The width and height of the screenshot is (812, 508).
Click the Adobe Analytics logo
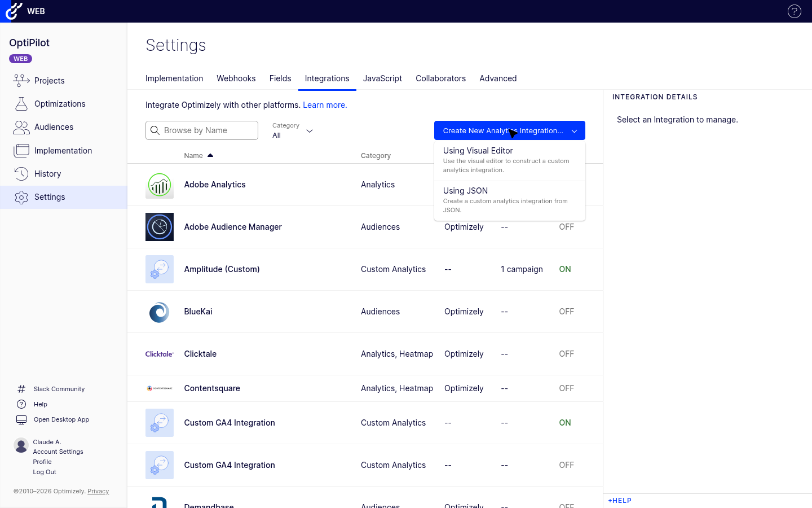click(x=160, y=185)
